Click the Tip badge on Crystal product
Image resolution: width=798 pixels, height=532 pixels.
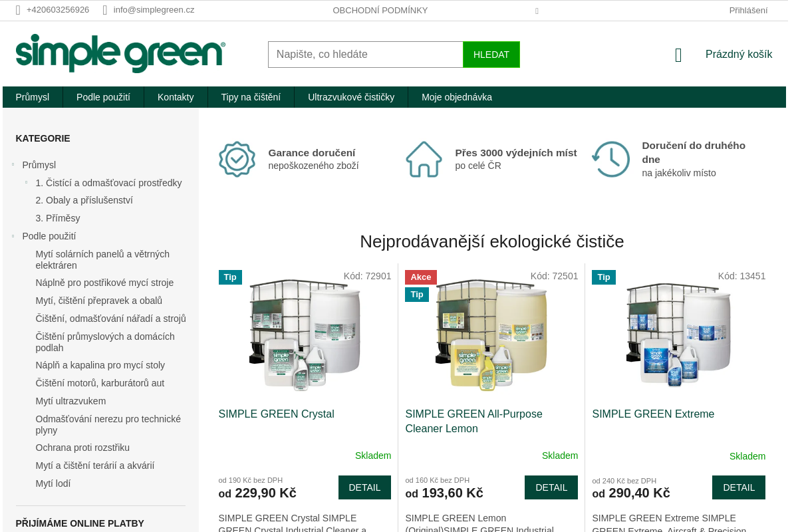pos(230,277)
